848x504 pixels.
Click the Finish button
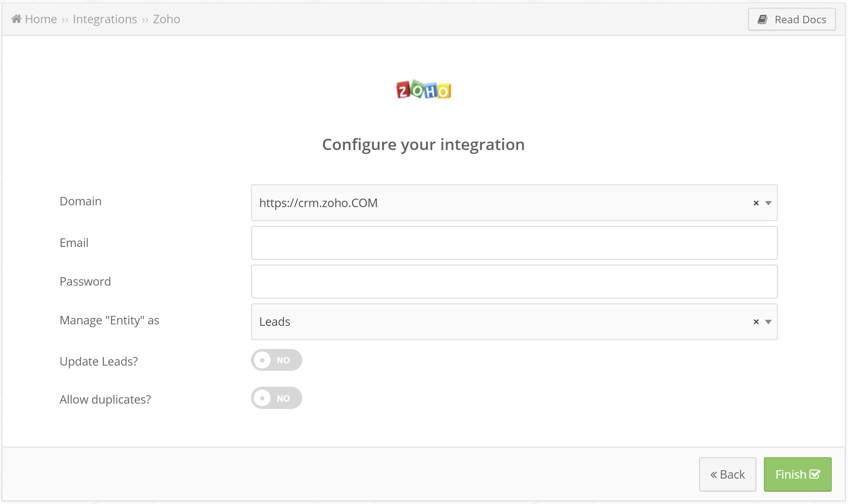click(x=798, y=474)
